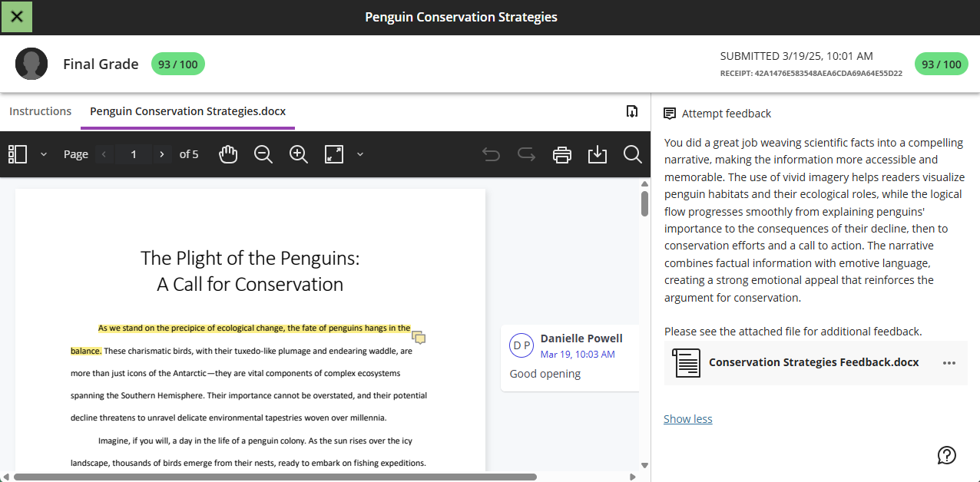Zoom in on the document

click(x=299, y=154)
